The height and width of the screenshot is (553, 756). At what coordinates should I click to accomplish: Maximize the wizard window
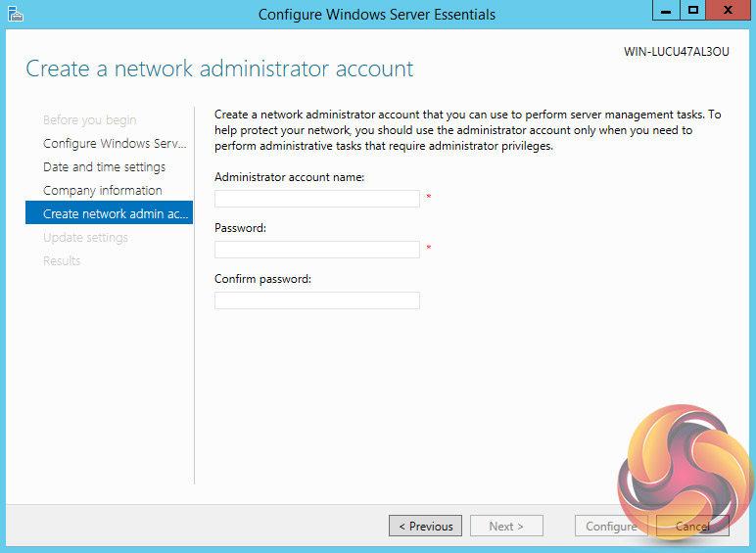(x=693, y=11)
